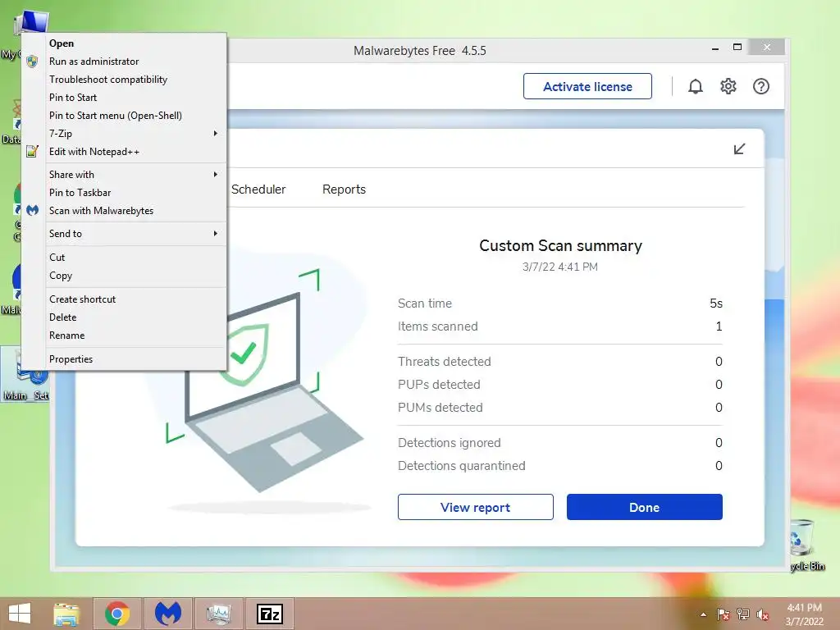
Task: Choose Troubleshoot compatibility
Action: [124, 80]
